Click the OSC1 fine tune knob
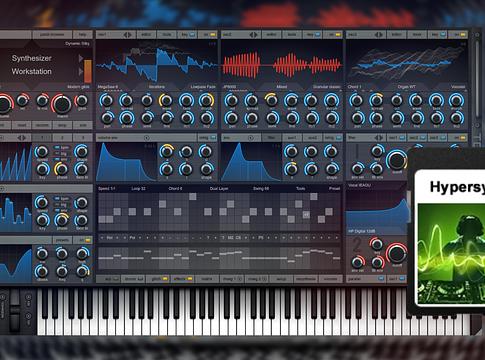 coord(166,118)
